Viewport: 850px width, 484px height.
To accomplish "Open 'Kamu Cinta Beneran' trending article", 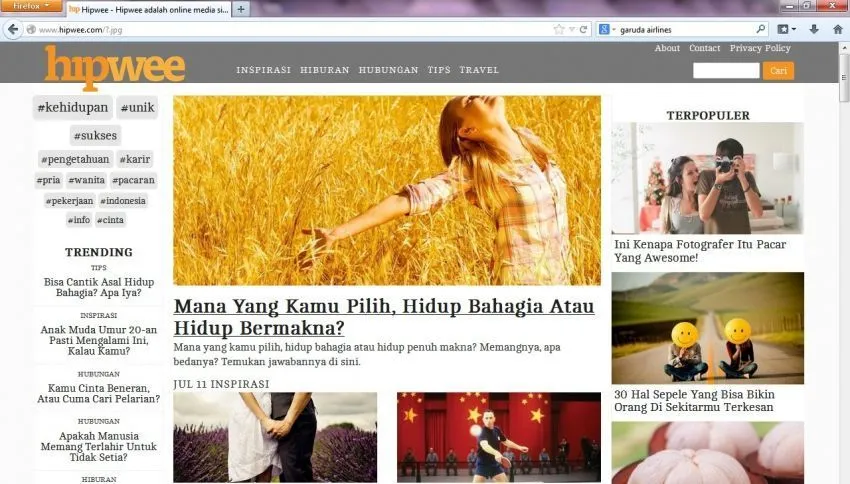I will point(99,393).
